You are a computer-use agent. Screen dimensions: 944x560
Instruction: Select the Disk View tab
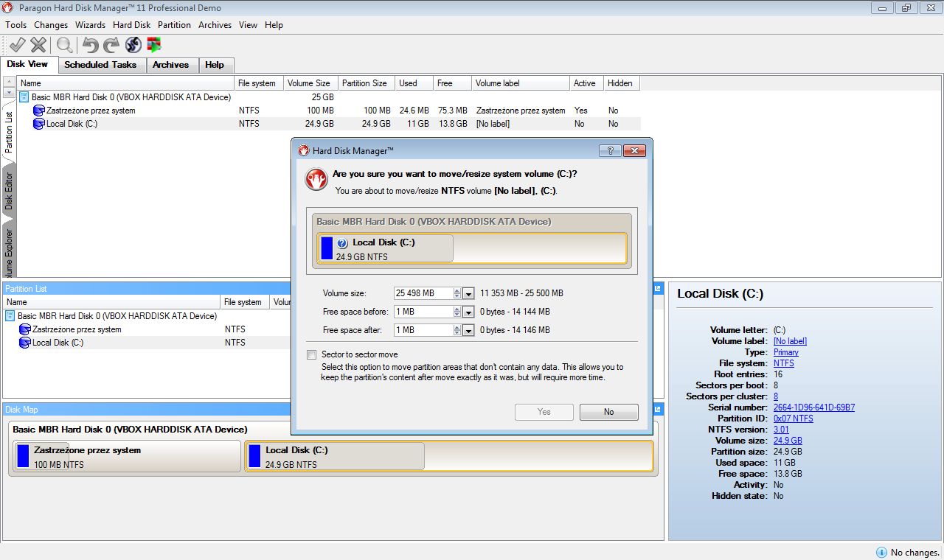click(x=28, y=64)
